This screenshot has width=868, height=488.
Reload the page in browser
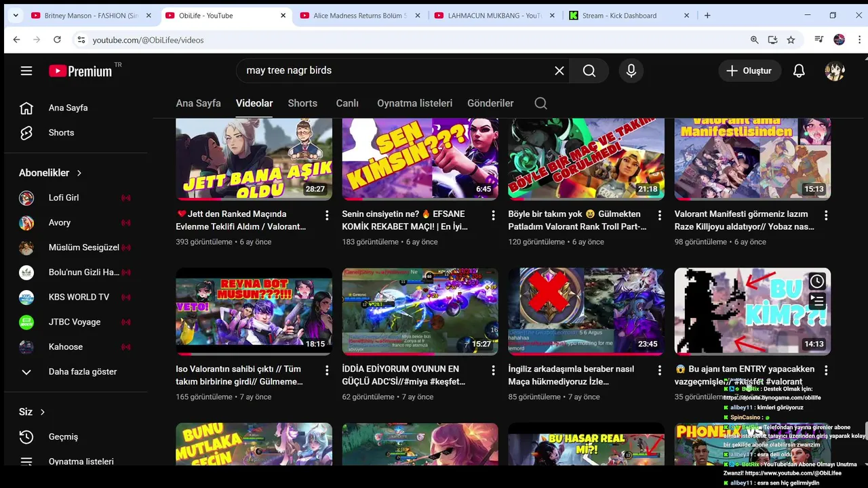57,40
